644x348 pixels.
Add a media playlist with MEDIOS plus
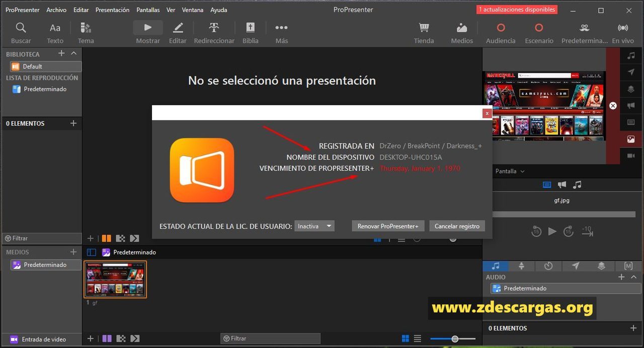tap(73, 252)
